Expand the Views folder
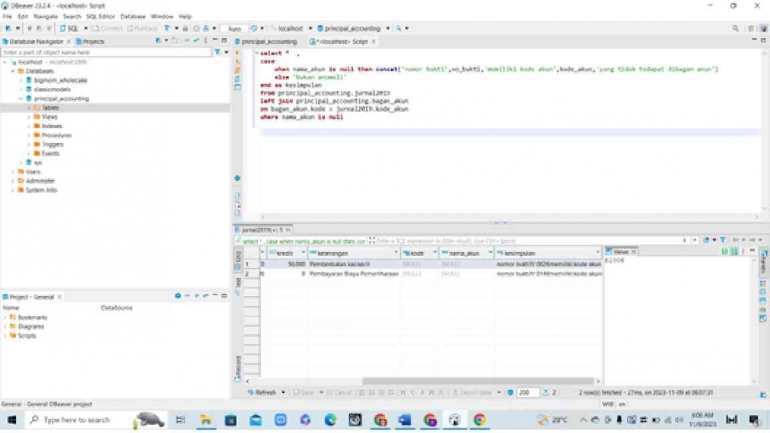This screenshot has height=433, width=770. [29, 117]
